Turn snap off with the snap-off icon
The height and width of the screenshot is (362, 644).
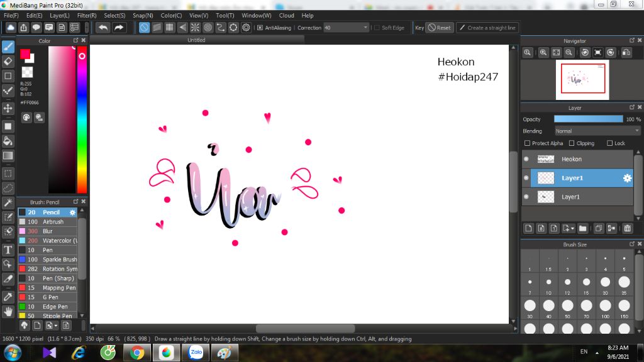click(144, 28)
